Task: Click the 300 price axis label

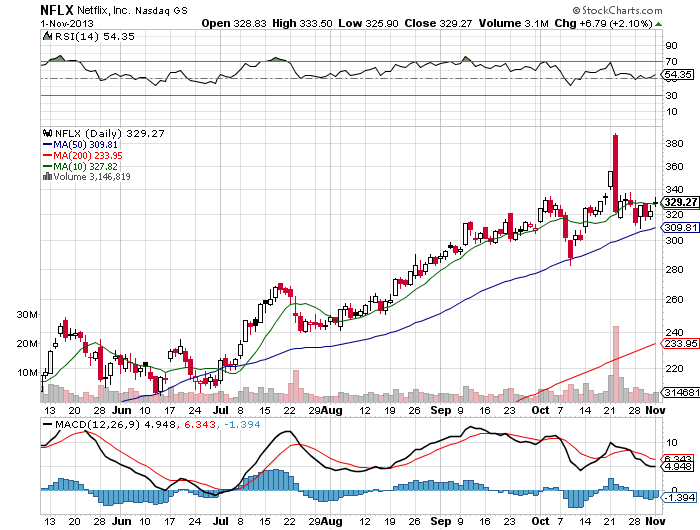Action: (674, 240)
